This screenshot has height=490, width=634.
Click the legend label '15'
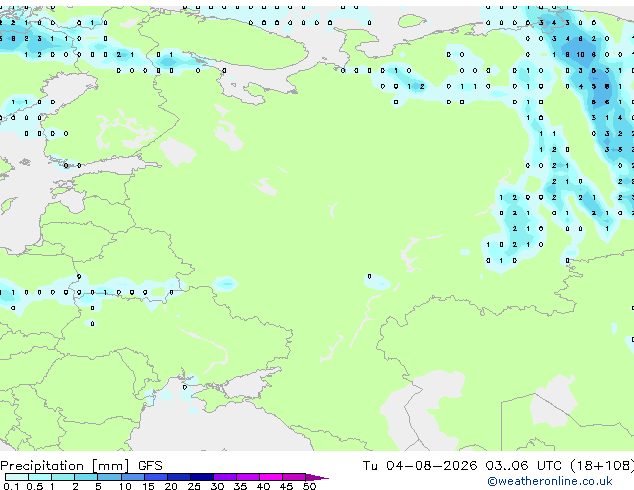click(148, 486)
